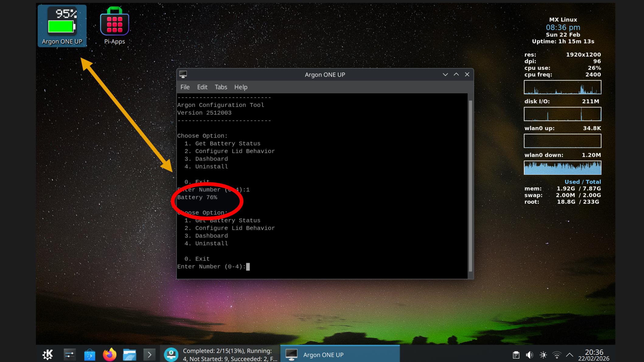Expand the taskbar launcher overflow chevron
This screenshot has width=644, height=362.
tap(149, 354)
